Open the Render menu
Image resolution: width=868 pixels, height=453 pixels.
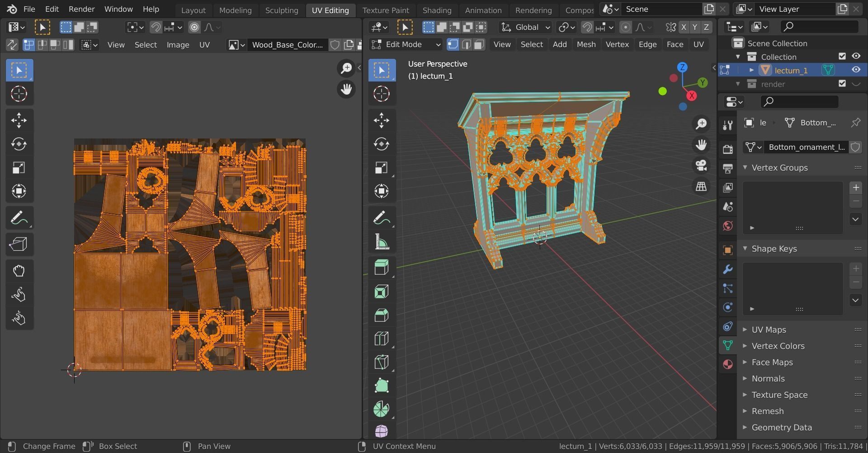(81, 9)
